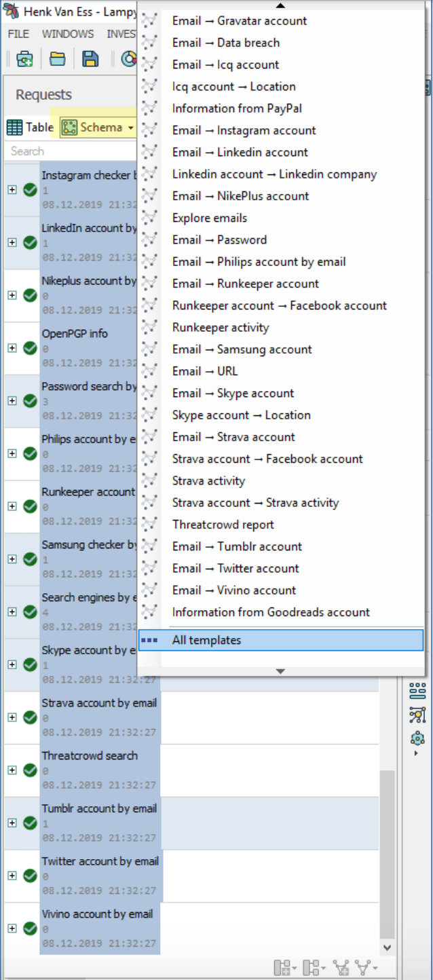433x980 pixels.
Task: Choose Icq account → Location template
Action: [x=234, y=86]
